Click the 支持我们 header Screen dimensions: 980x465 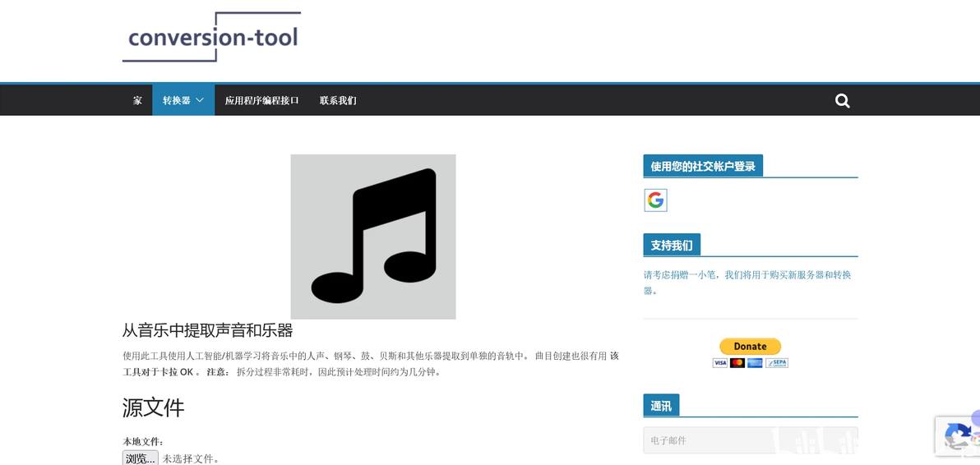tap(672, 246)
